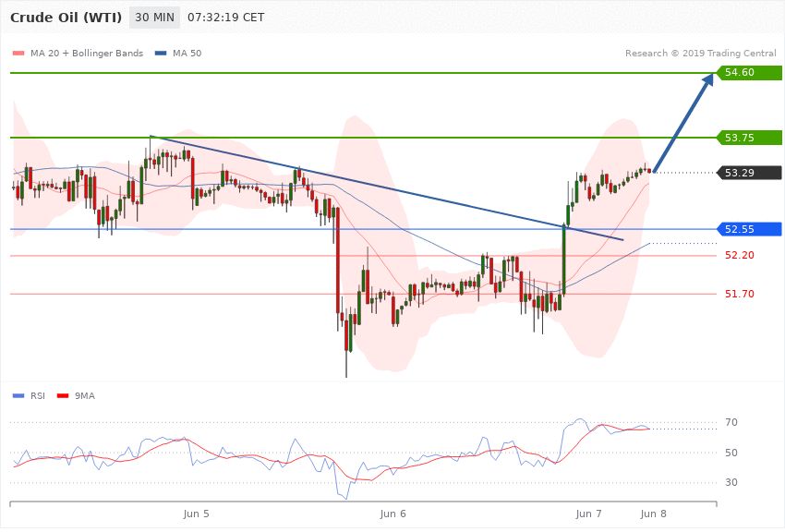Click the 51.70 support level label

(740, 294)
